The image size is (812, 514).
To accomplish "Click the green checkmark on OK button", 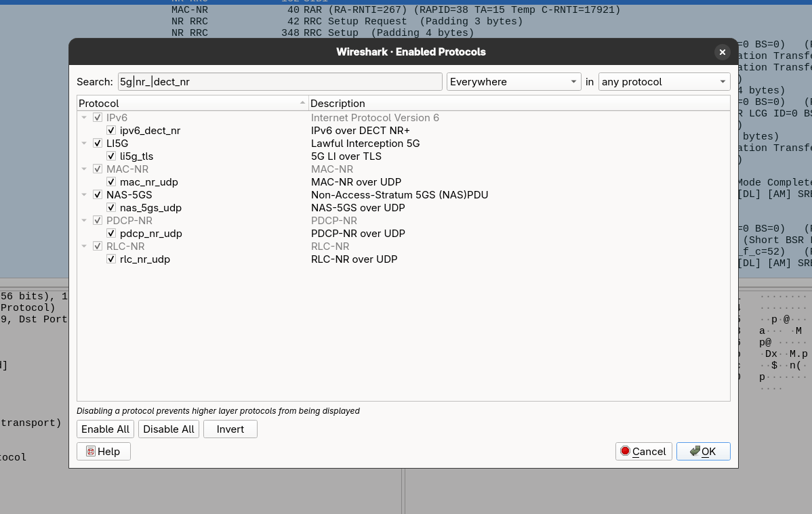I will pyautogui.click(x=694, y=451).
